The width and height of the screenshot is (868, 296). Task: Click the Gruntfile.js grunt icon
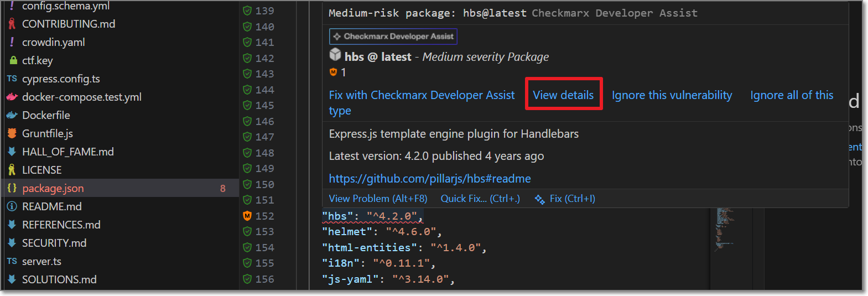click(12, 133)
